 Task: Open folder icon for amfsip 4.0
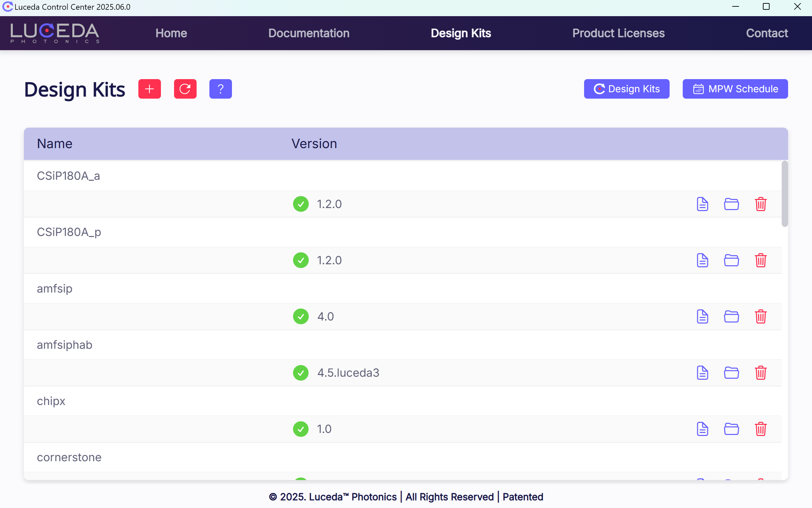tap(731, 316)
